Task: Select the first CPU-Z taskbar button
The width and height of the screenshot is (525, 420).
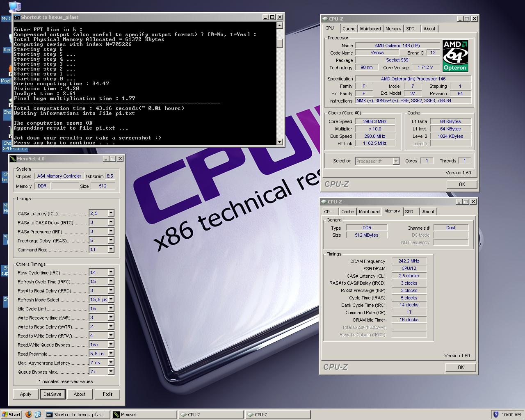Action: [211, 415]
